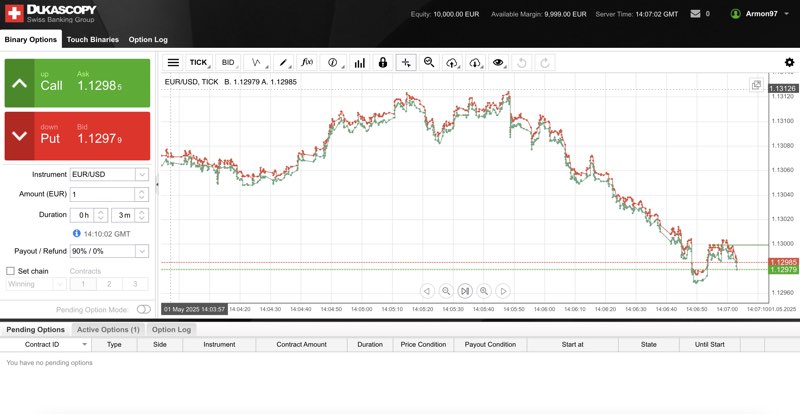
Task: Enable the Set chain checkbox
Action: click(10, 271)
